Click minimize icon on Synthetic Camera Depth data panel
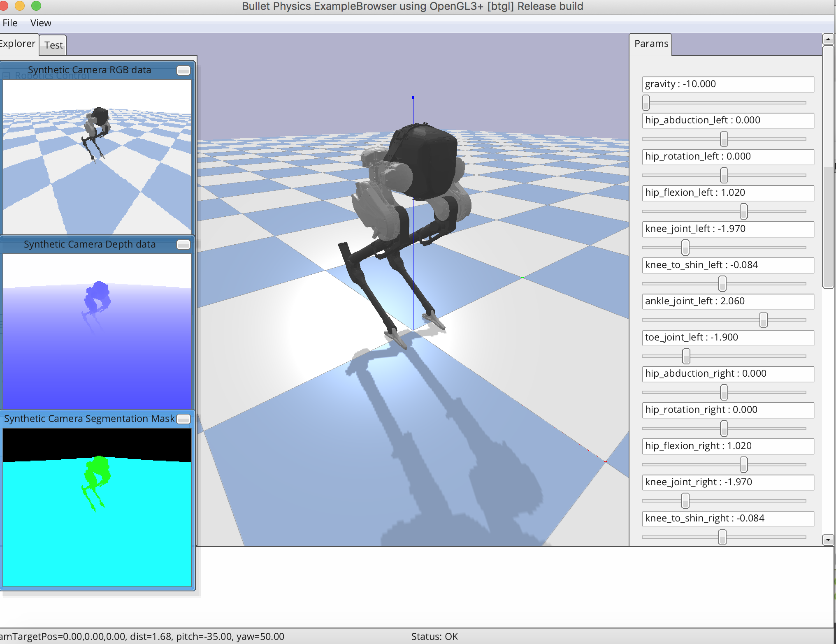836x644 pixels. [x=184, y=245]
